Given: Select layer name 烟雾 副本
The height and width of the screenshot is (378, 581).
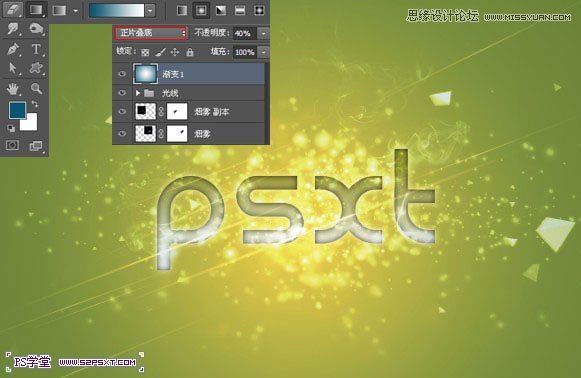Looking at the screenshot, I should 212,112.
